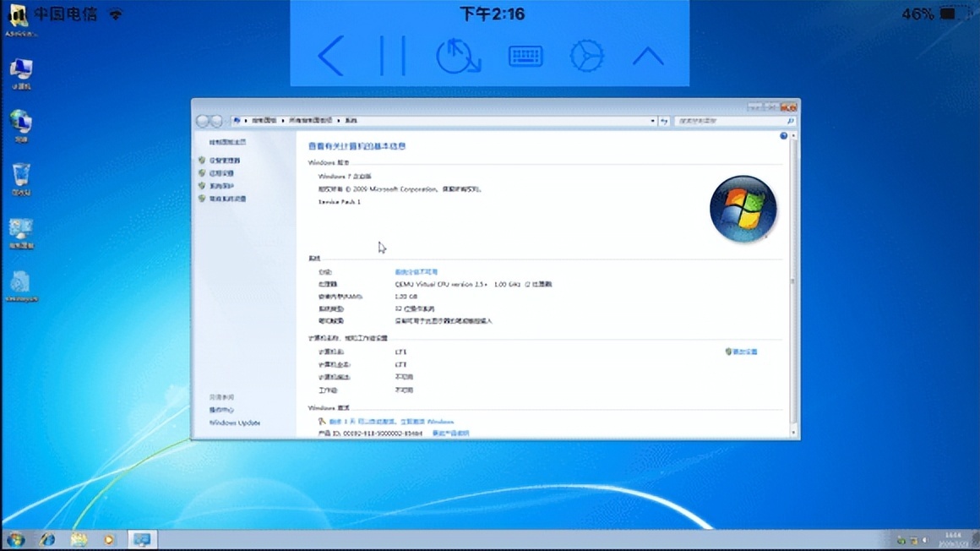Click the "QEMU Virtual CPU" processor text
The image size is (980, 551).
pyautogui.click(x=473, y=284)
